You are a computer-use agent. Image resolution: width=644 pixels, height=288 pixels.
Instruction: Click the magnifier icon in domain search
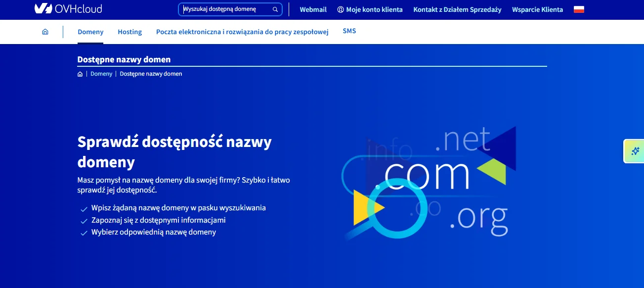coord(275,9)
